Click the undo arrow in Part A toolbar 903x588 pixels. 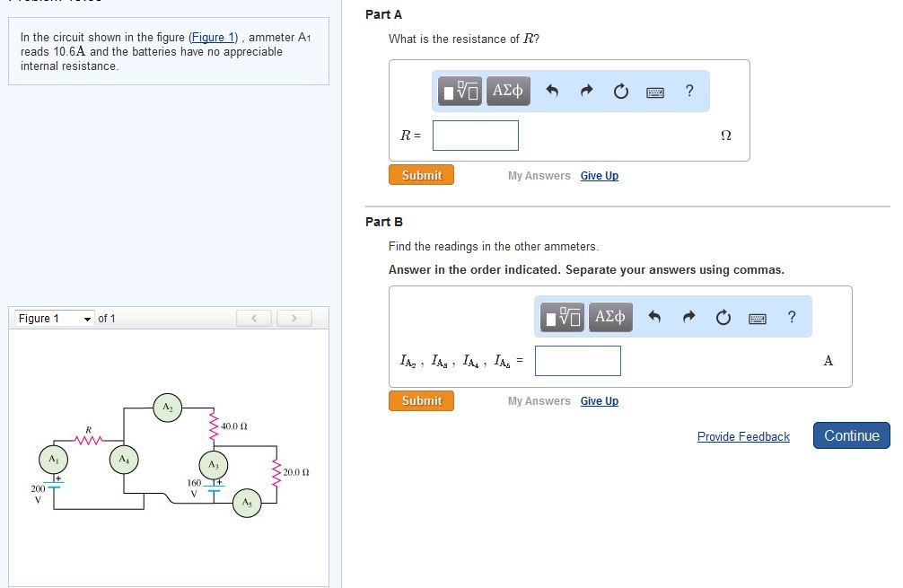552,91
